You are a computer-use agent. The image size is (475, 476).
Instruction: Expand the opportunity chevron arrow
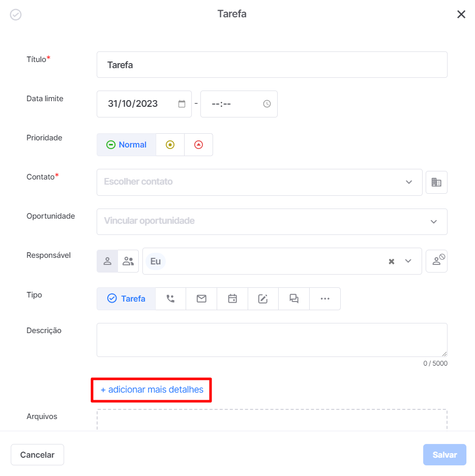click(434, 222)
